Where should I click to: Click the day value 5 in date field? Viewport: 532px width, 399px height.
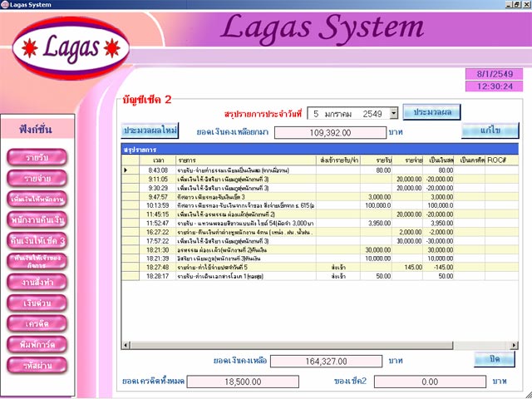316,114
